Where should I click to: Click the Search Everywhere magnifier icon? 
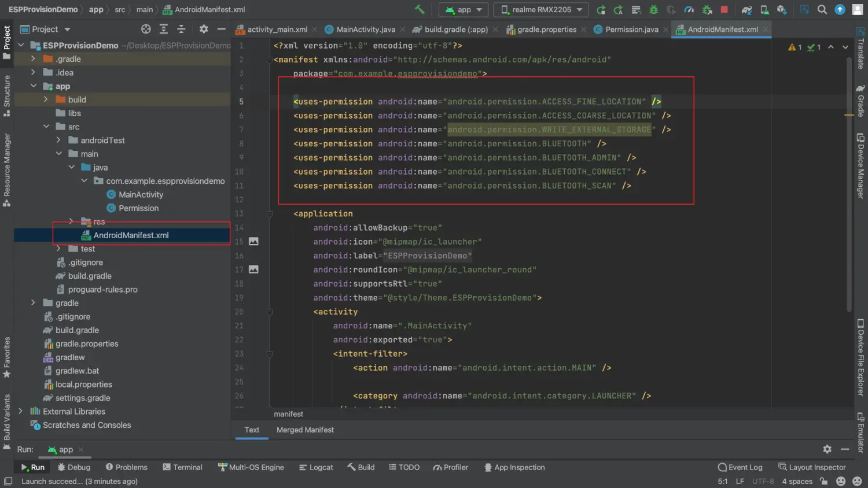click(822, 10)
